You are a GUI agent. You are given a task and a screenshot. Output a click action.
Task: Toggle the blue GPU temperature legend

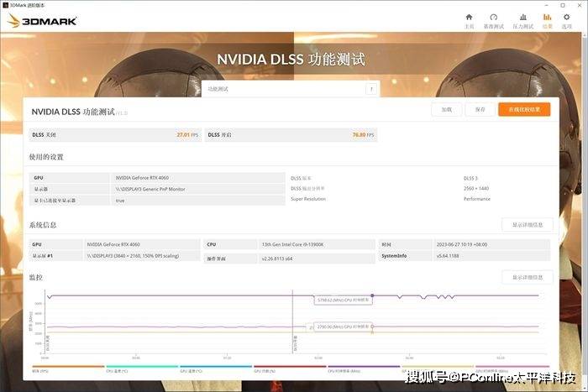pos(216,368)
